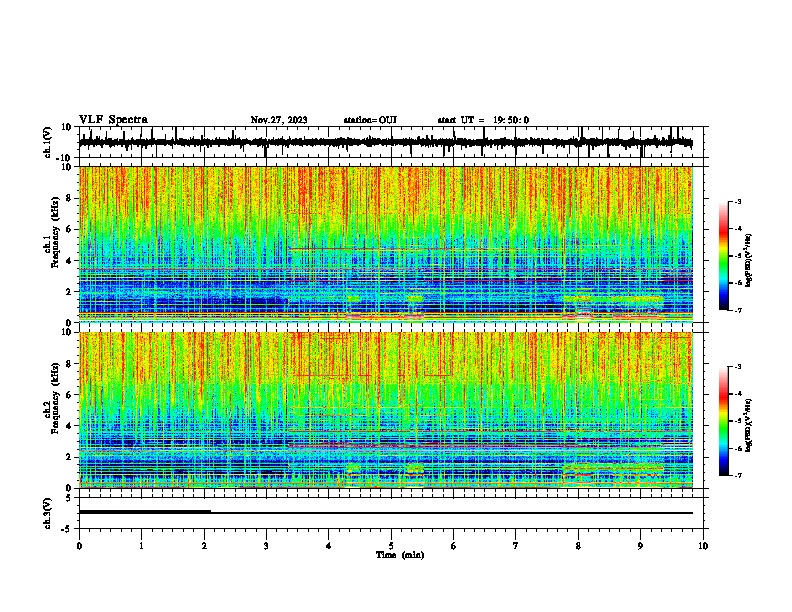The image size is (792, 612).
Task: Click the time axis tick label '8'
Action: (578, 546)
